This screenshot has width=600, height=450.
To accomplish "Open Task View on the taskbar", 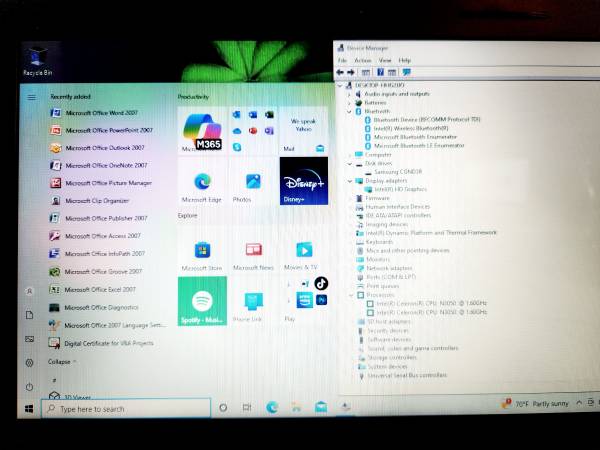I will pyautogui.click(x=247, y=408).
